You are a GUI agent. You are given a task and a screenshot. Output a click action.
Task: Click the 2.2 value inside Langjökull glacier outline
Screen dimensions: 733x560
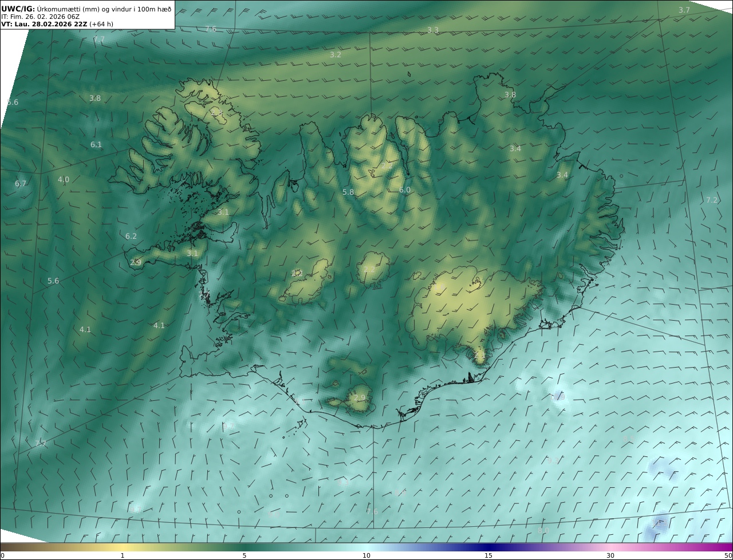297,274
